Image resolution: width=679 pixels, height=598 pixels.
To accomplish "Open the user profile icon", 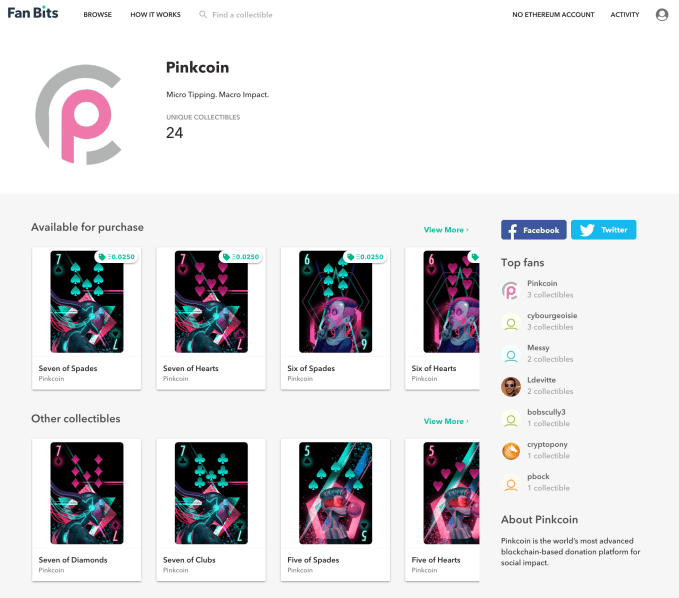I will coord(662,15).
